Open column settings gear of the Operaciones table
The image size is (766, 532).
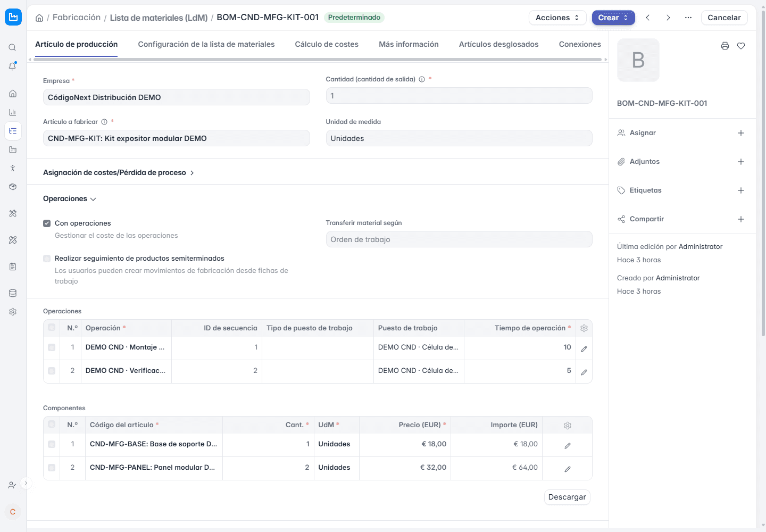(x=584, y=328)
